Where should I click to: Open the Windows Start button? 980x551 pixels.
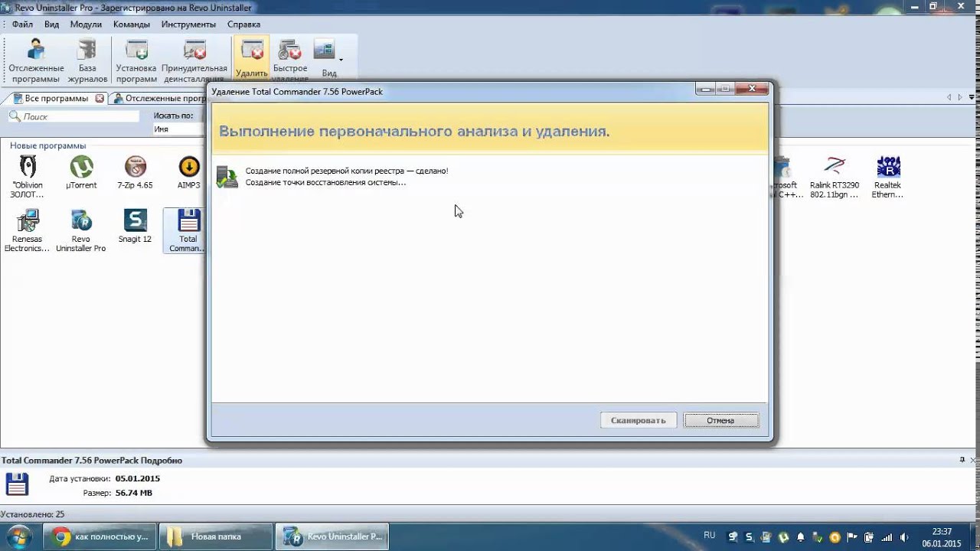pos(18,536)
